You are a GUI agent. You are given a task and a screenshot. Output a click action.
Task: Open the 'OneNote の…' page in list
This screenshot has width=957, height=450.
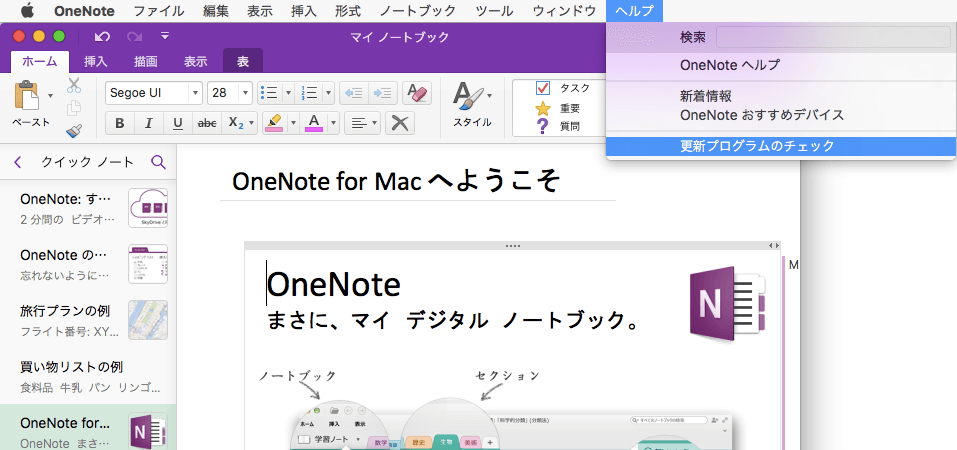(88, 264)
